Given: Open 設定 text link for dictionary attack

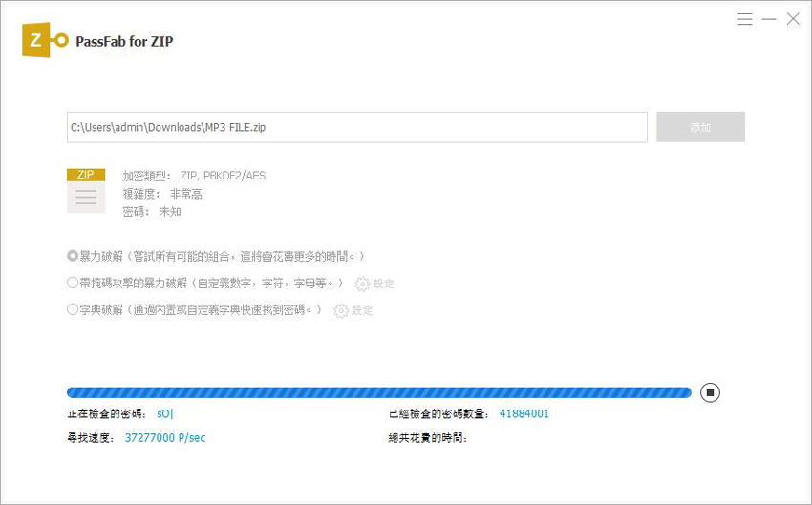Looking at the screenshot, I should click(x=362, y=310).
